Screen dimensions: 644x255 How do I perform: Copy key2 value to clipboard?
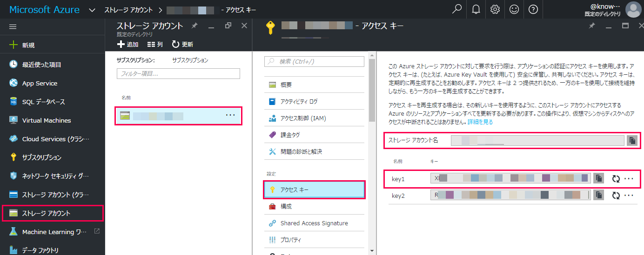click(599, 196)
